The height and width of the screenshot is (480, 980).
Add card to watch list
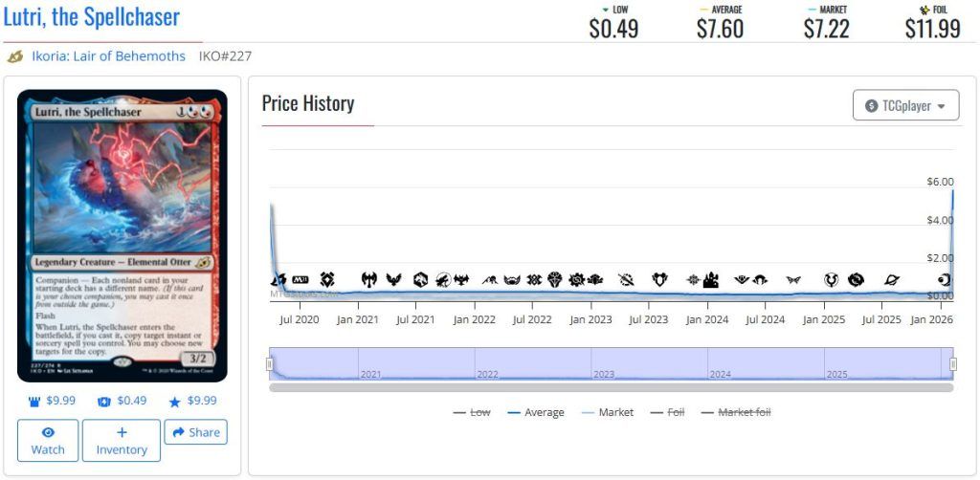coord(48,441)
